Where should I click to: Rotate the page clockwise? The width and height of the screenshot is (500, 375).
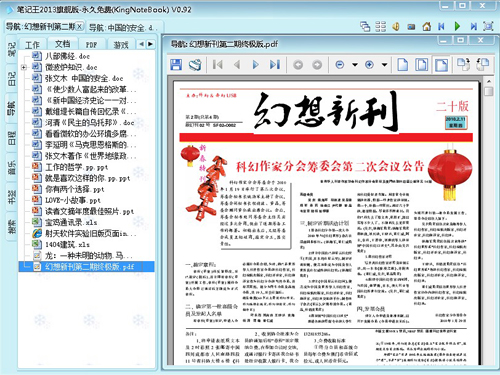(463, 64)
